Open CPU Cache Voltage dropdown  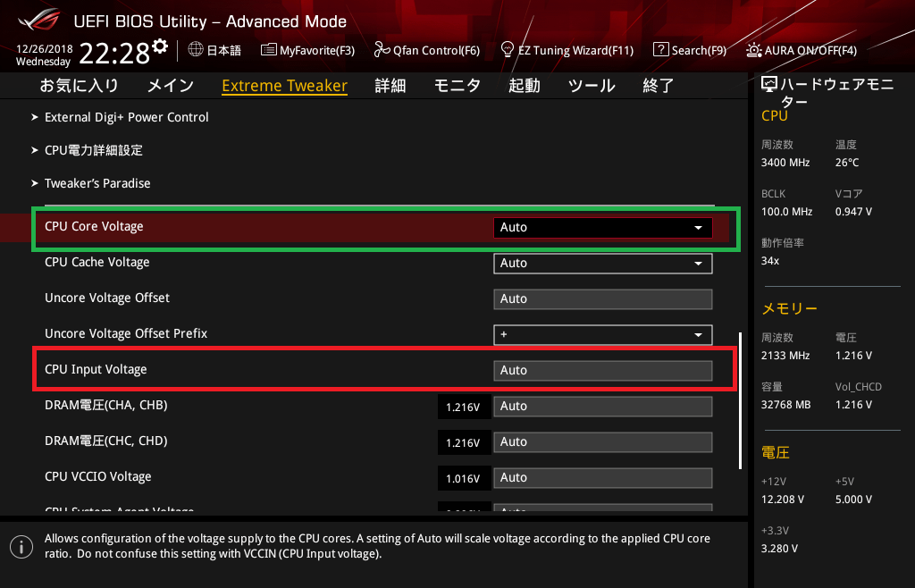(603, 263)
